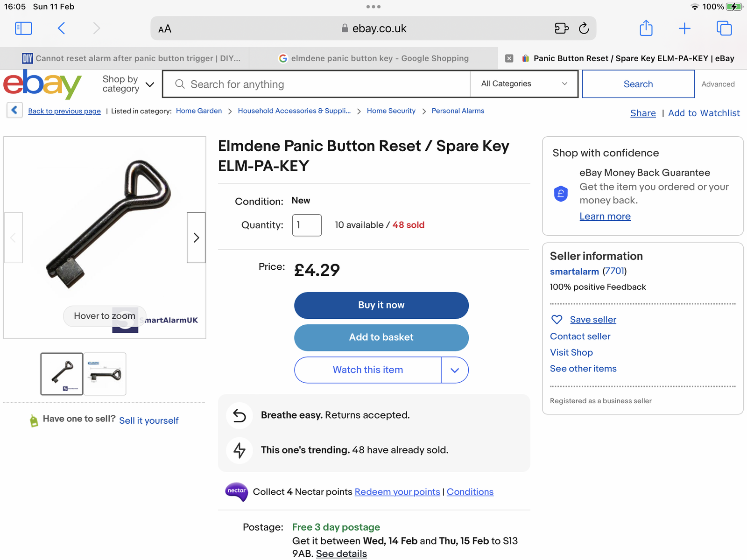Close the eBay Panic Button tab
The image size is (747, 560).
[x=509, y=58]
